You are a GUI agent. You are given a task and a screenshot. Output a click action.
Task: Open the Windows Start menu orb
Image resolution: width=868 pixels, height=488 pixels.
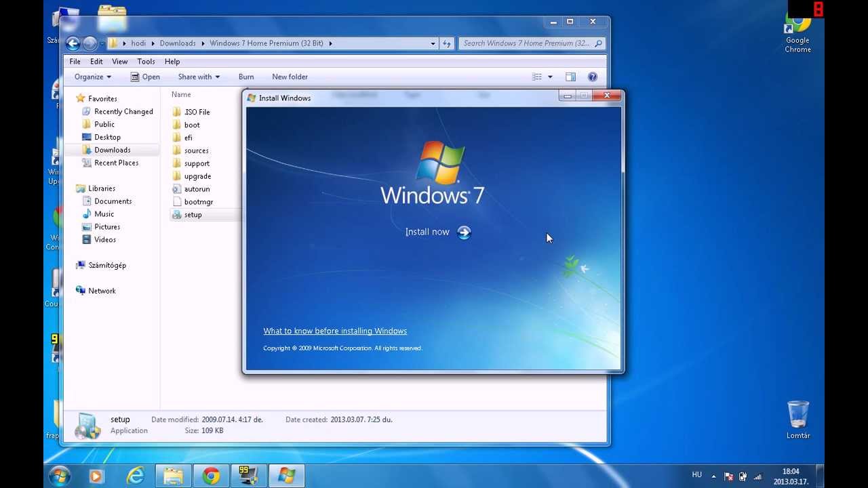pyautogui.click(x=60, y=476)
